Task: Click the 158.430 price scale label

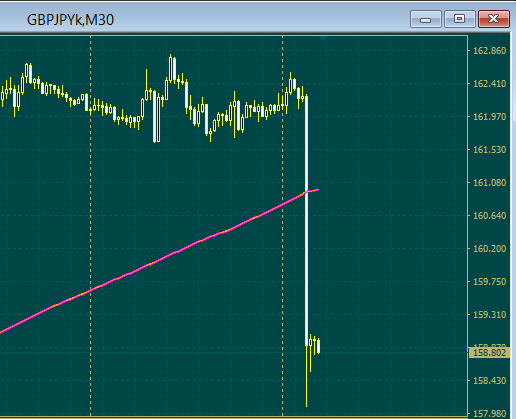Action: point(489,381)
